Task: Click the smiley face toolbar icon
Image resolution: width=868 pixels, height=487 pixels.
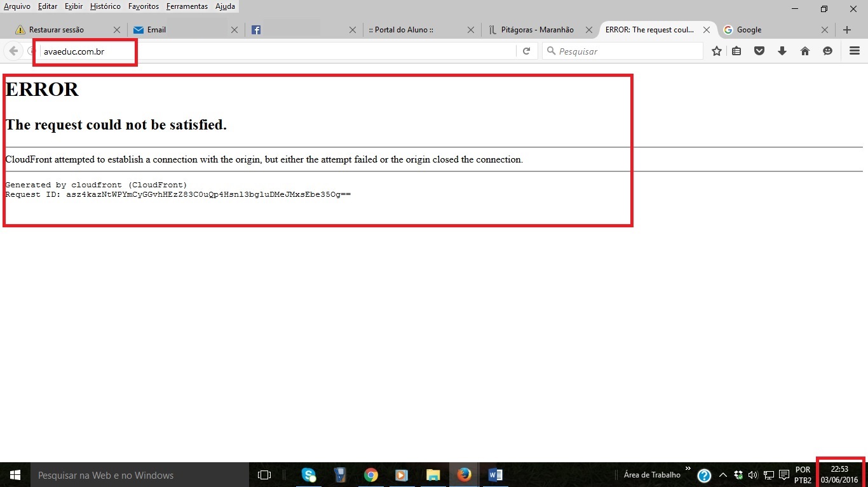Action: (827, 51)
